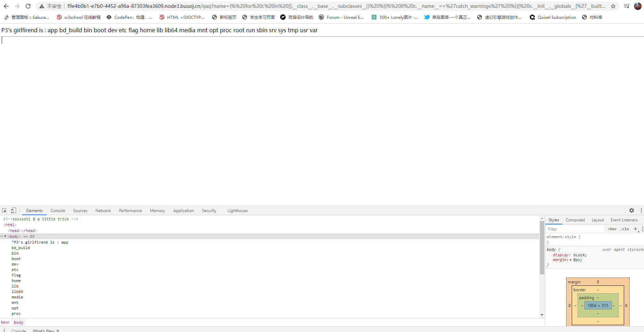Bookmark this page with star icon
Viewport: 644px width, 332px height.
click(613, 6)
